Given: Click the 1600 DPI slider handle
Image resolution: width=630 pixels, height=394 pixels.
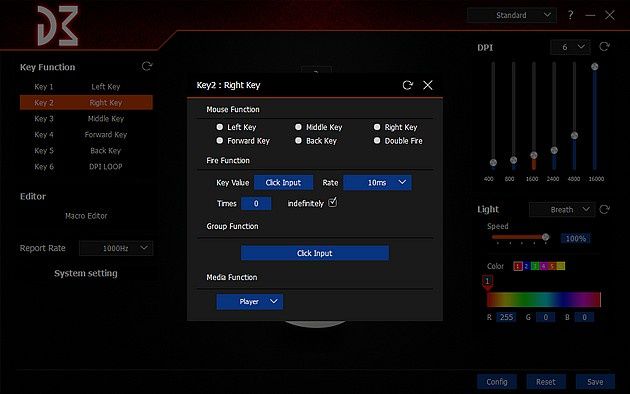Looking at the screenshot, I should pos(534,155).
